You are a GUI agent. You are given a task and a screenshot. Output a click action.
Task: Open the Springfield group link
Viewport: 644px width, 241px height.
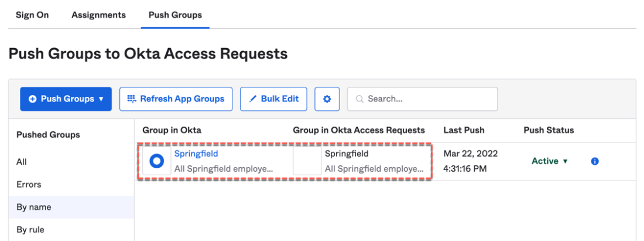click(x=196, y=154)
